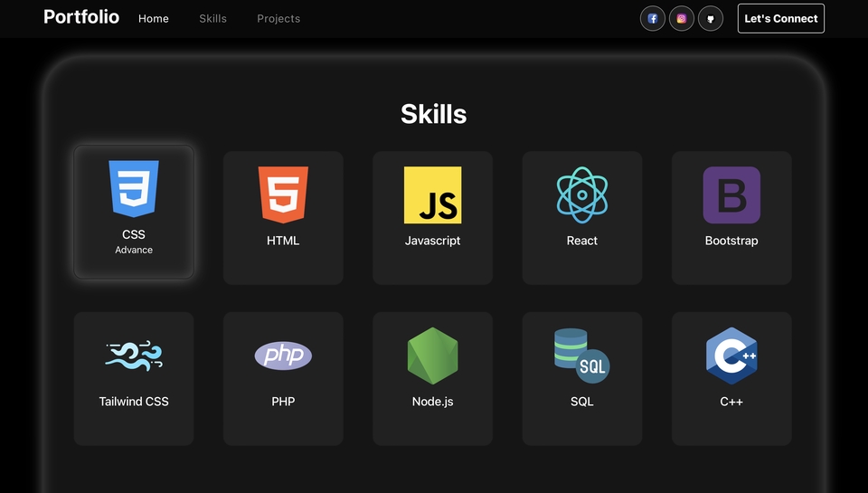Click the yellow JS logo

point(433,195)
